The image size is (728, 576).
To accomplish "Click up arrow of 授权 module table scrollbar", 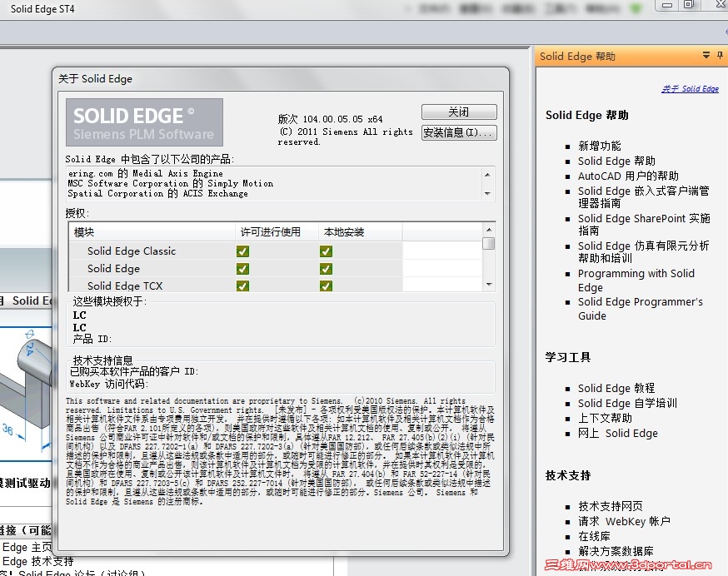I will click(488, 230).
